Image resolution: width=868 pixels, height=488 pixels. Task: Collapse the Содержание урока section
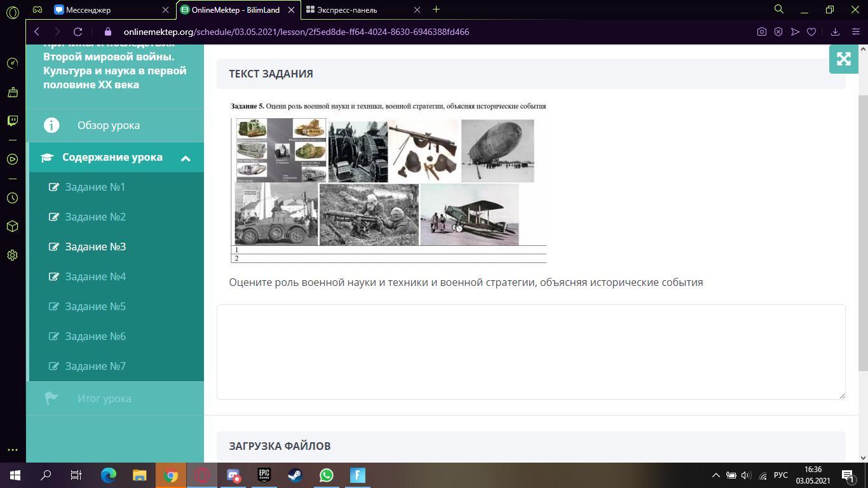pos(115,158)
